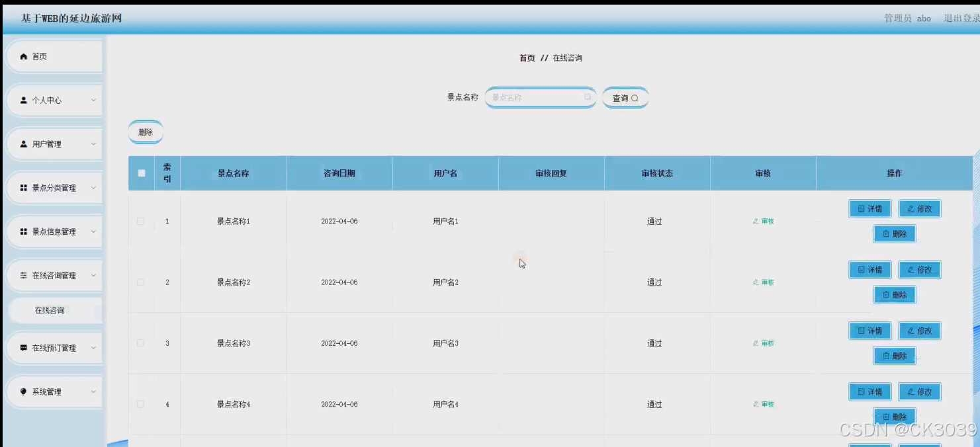
Task: Expand the 在线预订管理 menu arrow
Action: click(93, 348)
